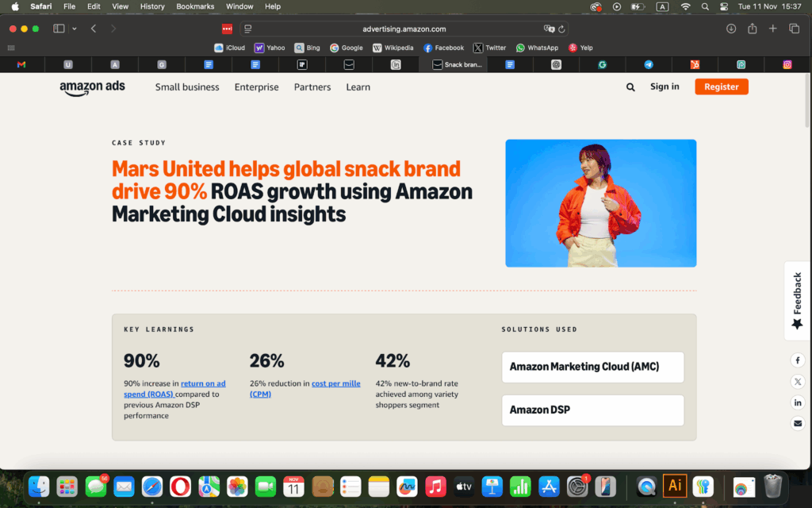The height and width of the screenshot is (508, 812).
Task: Open Safari's Share button in toolbar
Action: tap(752, 29)
